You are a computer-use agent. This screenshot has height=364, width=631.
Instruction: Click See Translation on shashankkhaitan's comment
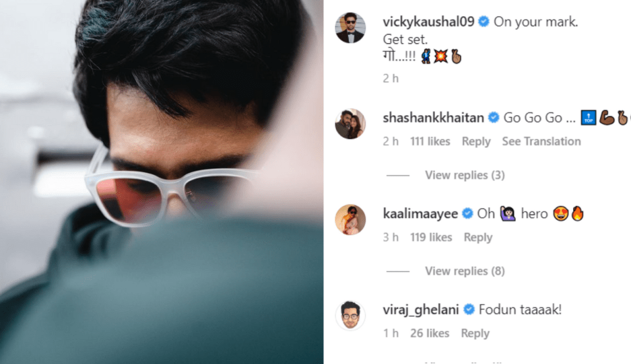541,142
